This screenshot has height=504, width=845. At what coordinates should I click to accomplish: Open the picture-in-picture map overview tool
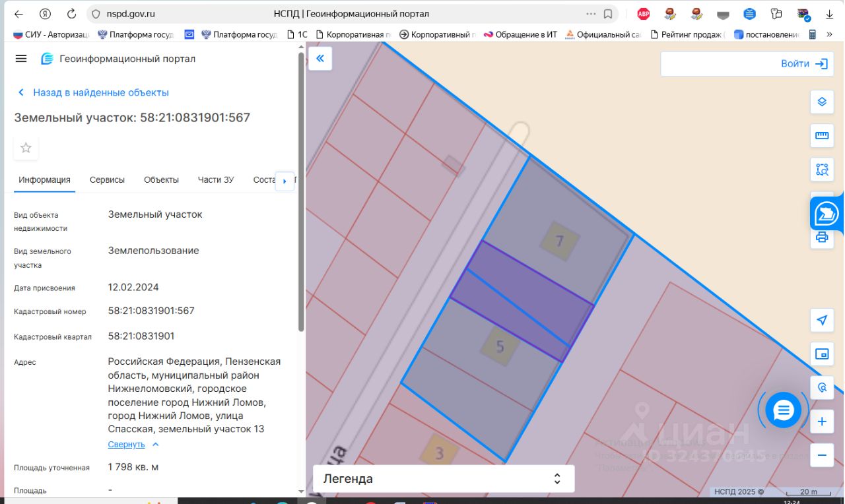point(822,354)
